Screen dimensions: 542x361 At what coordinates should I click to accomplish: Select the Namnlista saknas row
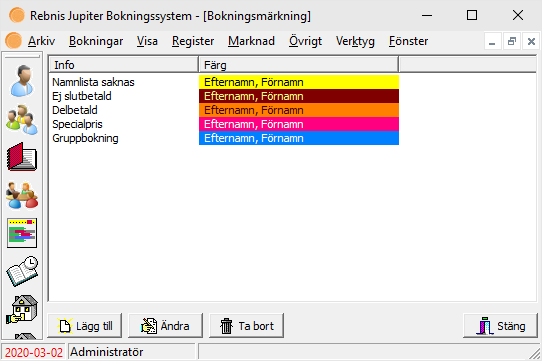click(224, 82)
